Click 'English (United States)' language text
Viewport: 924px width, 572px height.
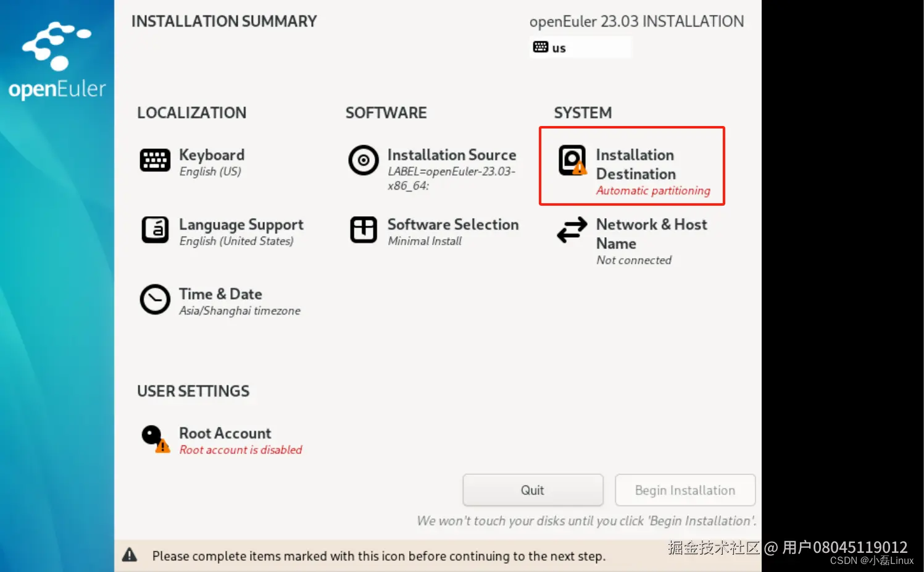coord(236,241)
